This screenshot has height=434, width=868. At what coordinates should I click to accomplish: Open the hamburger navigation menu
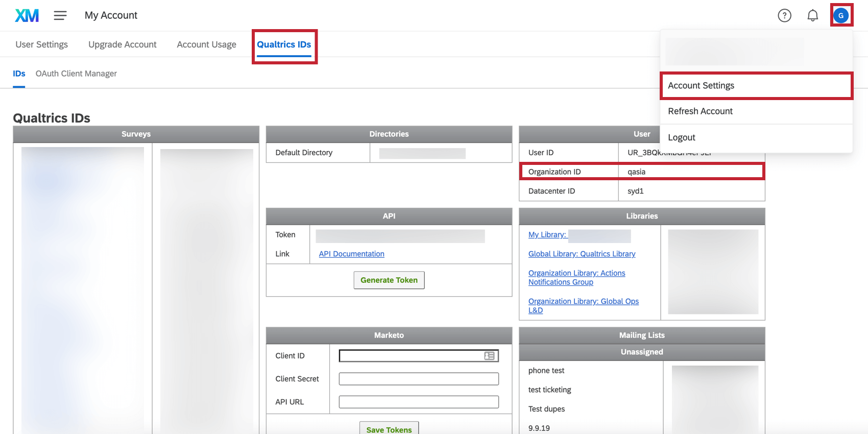(60, 15)
